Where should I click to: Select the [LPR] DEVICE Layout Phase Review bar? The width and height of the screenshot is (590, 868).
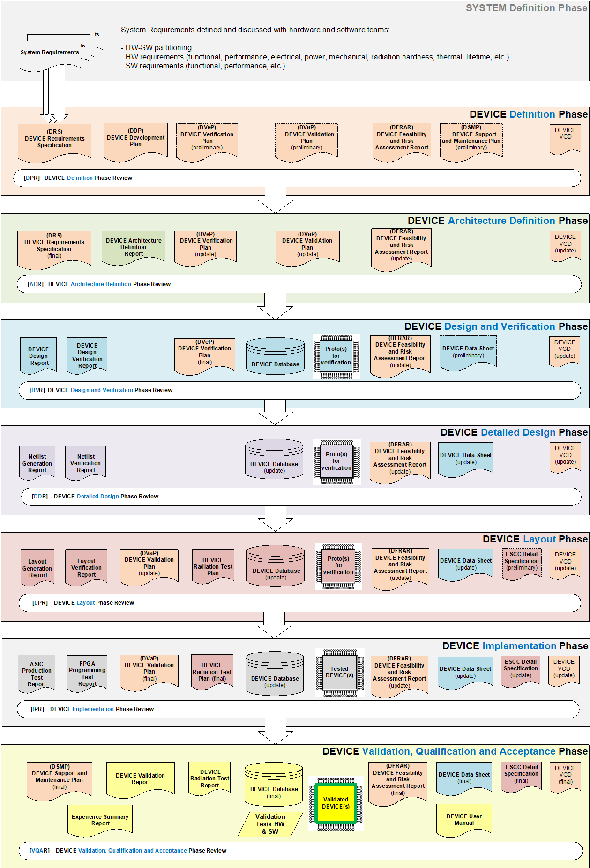[299, 603]
